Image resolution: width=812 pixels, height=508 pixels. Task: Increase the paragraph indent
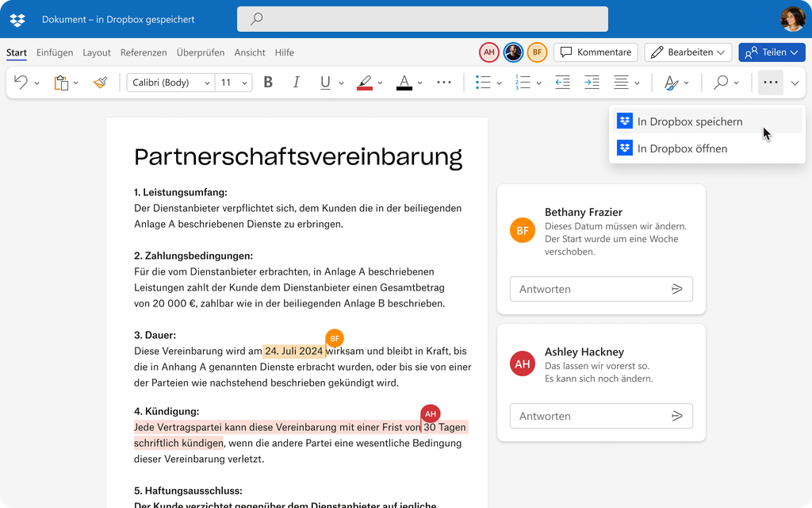click(591, 82)
